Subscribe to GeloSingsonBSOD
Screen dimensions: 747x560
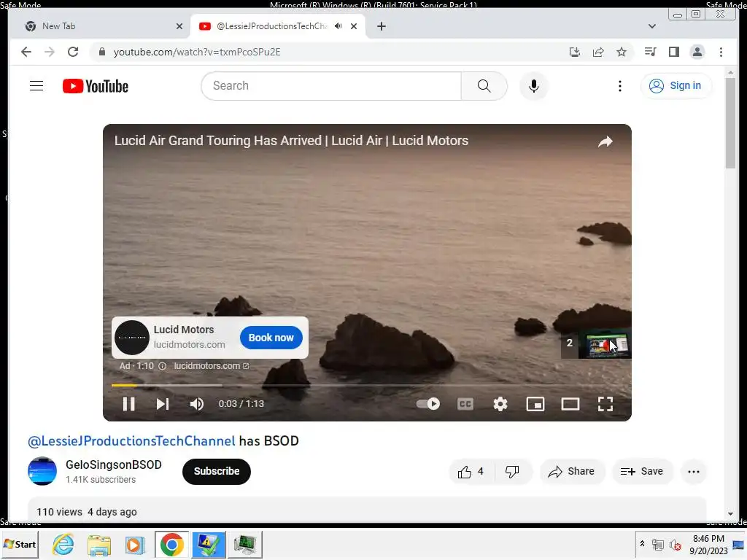pos(217,472)
